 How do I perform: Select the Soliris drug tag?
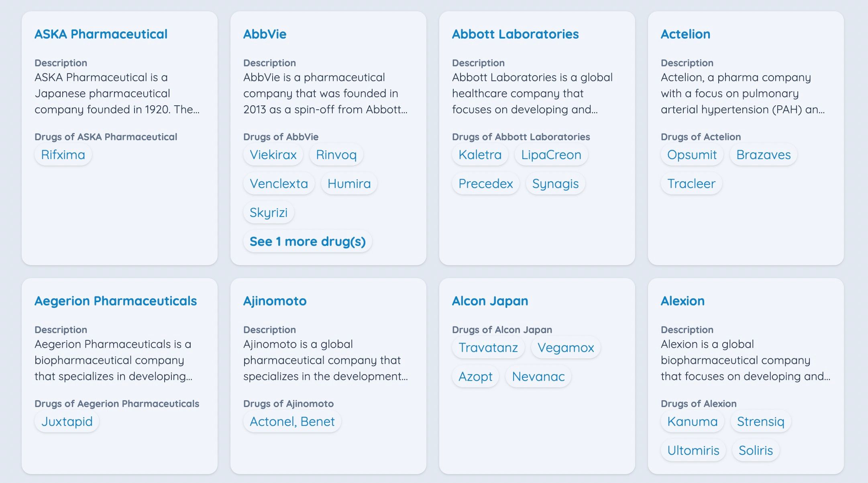(756, 450)
